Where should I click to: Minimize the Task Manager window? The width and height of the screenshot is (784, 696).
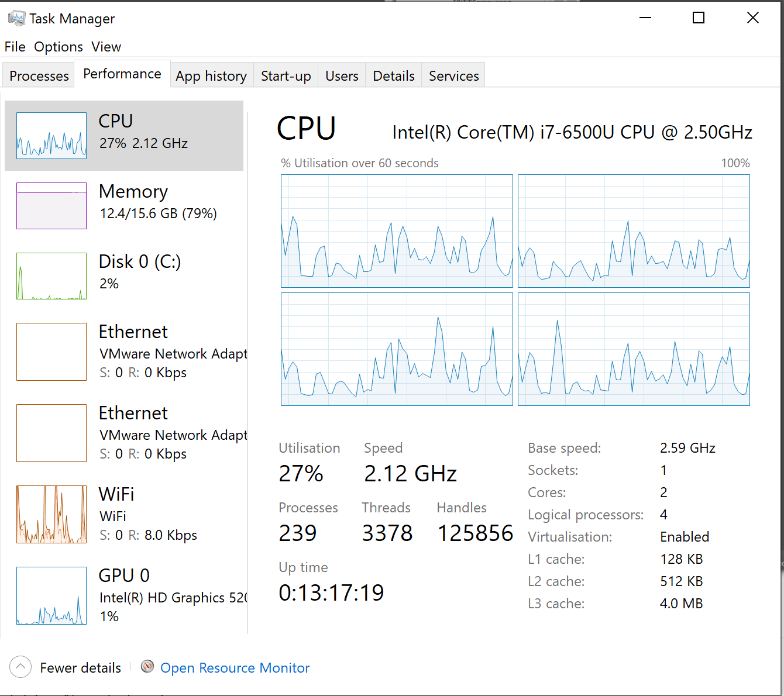point(645,18)
